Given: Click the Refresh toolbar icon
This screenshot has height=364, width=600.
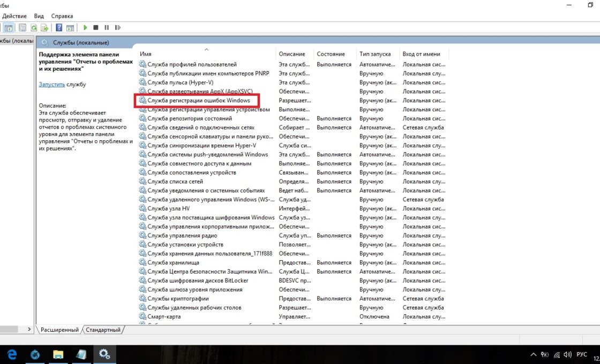Looking at the screenshot, I should pyautogui.click(x=34, y=27).
